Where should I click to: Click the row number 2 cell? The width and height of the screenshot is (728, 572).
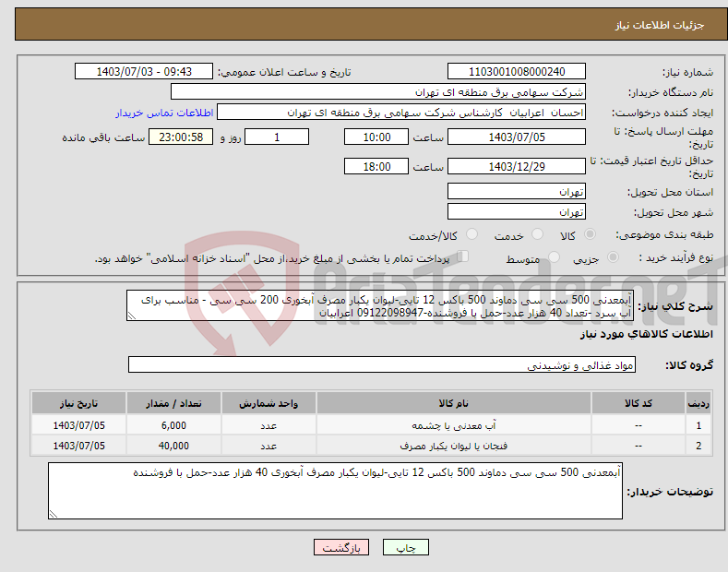pos(698,446)
